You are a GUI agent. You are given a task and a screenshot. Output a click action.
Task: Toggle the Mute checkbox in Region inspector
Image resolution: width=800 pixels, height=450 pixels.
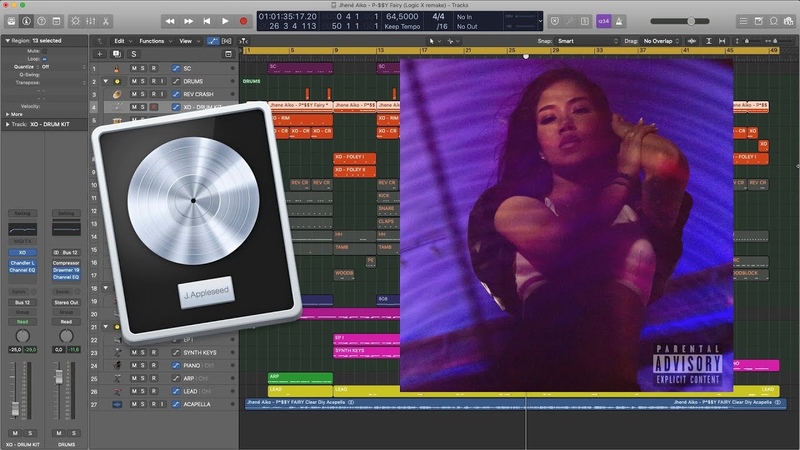[45, 51]
